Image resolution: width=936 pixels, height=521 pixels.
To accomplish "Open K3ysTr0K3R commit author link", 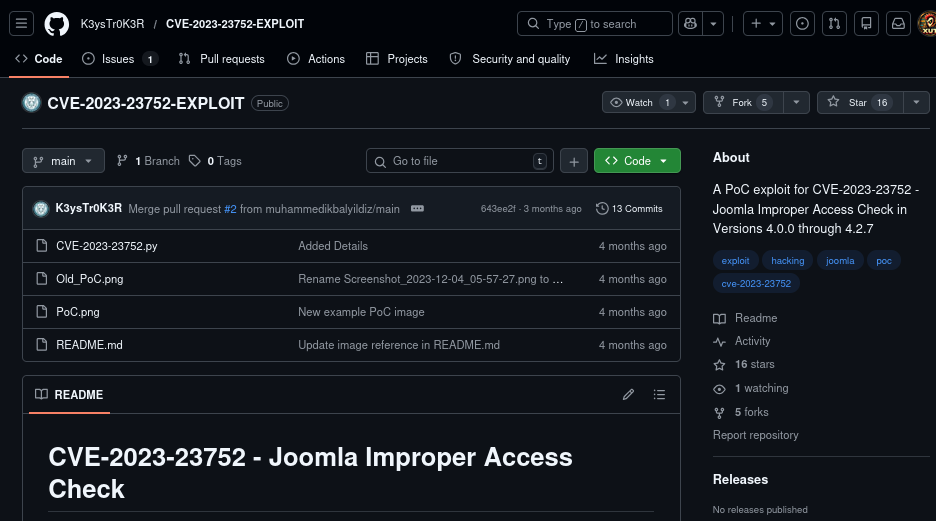I will [x=88, y=208].
